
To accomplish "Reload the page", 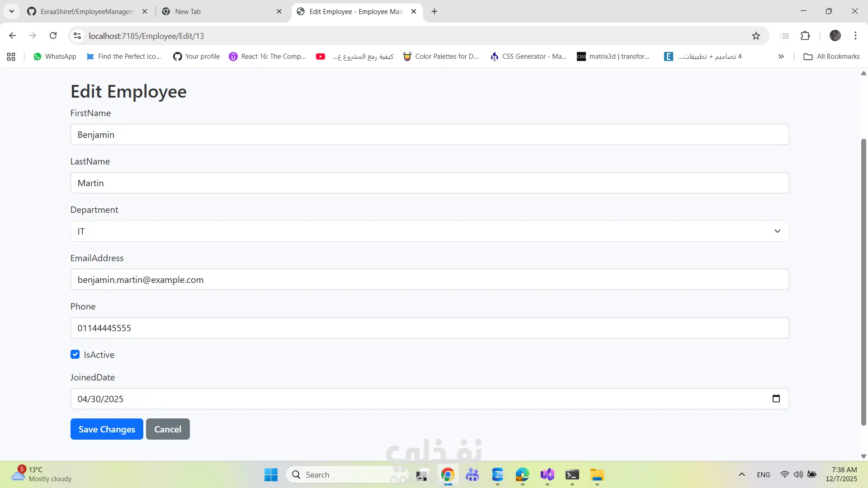I will pos(53,36).
